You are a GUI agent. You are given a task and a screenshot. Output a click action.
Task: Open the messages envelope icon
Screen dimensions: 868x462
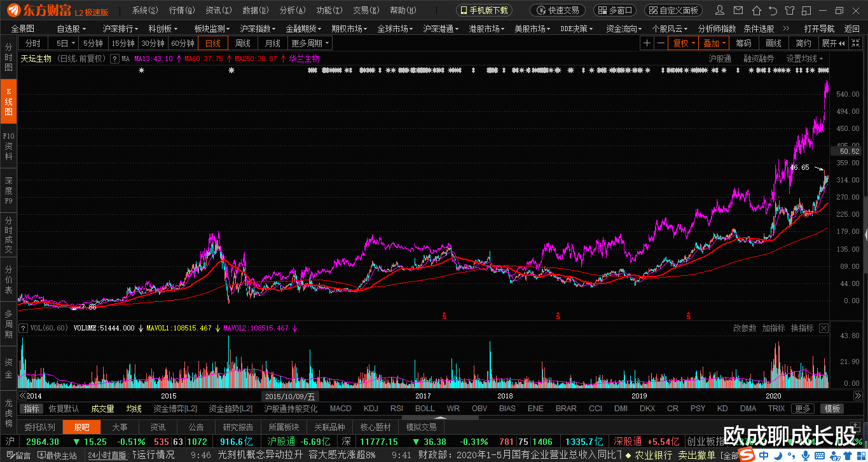[737, 11]
